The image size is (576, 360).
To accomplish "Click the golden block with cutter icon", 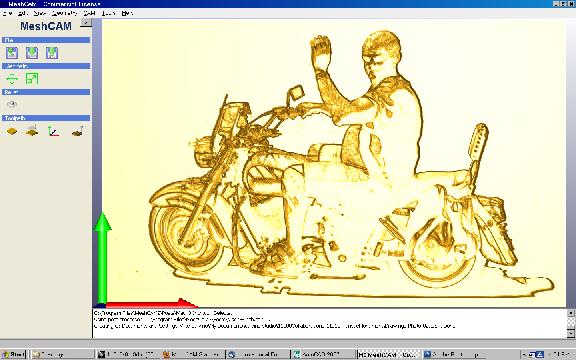I will click(x=32, y=131).
